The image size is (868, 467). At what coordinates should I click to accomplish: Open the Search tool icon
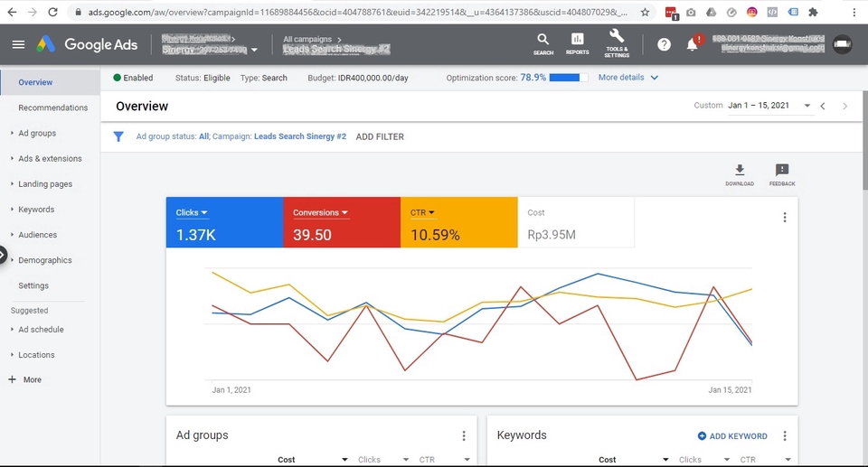pyautogui.click(x=543, y=43)
